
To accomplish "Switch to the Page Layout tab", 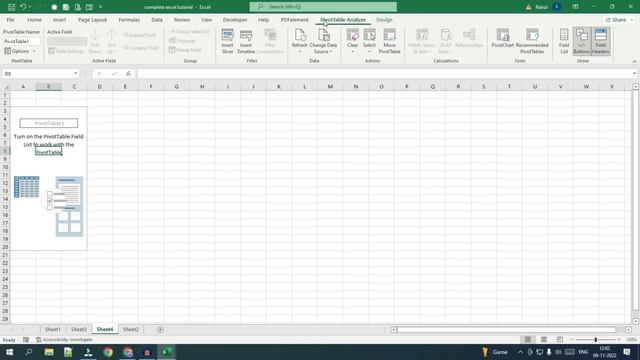I will [93, 20].
